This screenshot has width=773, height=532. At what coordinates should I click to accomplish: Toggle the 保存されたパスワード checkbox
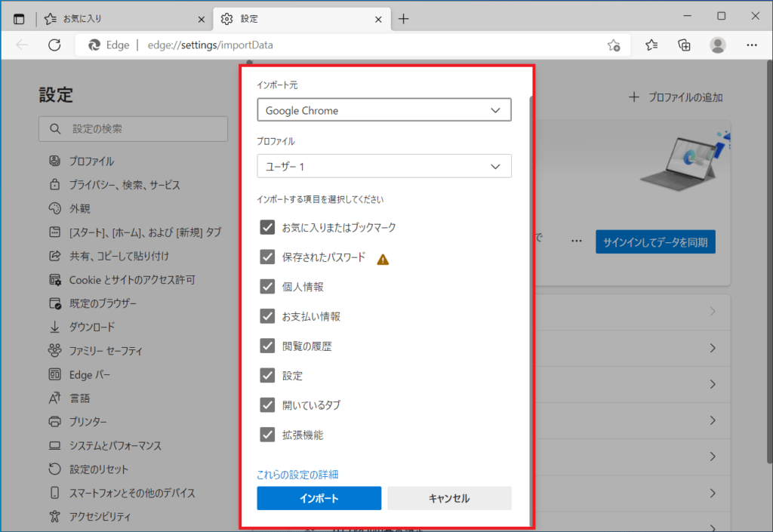click(267, 257)
